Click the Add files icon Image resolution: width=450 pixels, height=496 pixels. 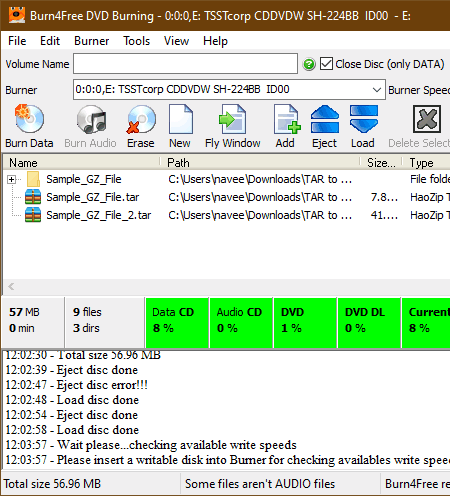(287, 119)
